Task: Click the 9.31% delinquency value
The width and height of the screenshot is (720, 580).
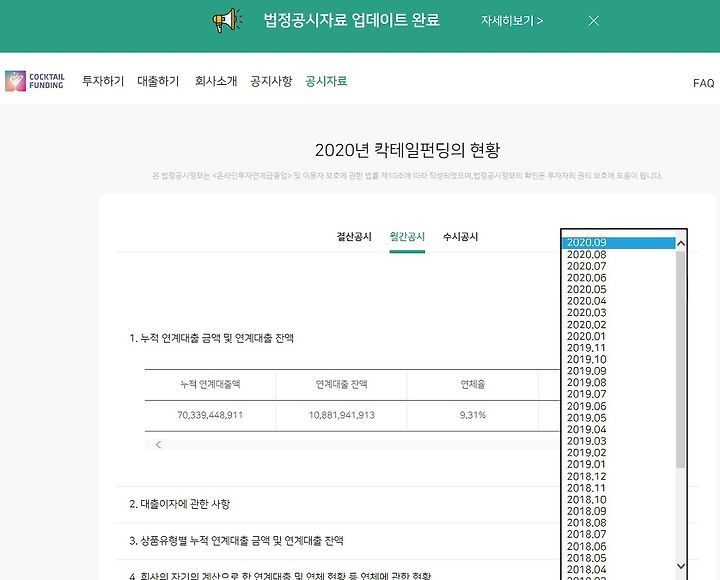Action: (x=473, y=415)
